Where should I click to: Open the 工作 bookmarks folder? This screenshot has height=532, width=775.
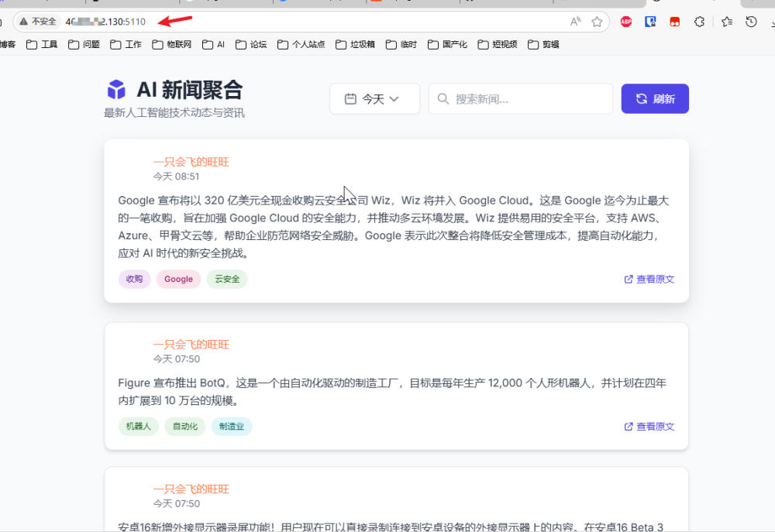(x=126, y=44)
